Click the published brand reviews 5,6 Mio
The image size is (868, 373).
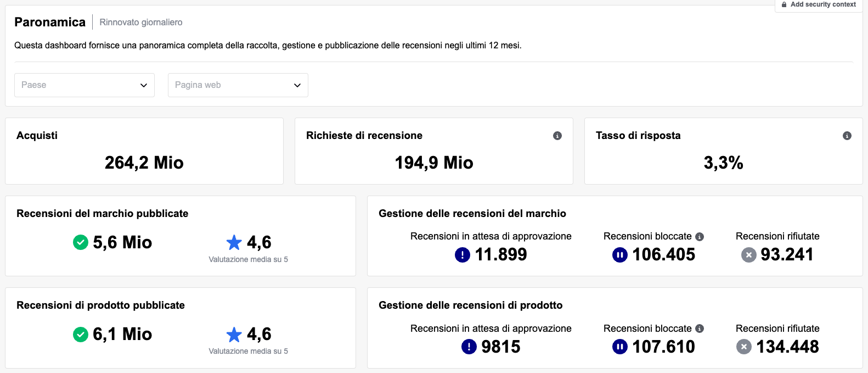(x=122, y=242)
